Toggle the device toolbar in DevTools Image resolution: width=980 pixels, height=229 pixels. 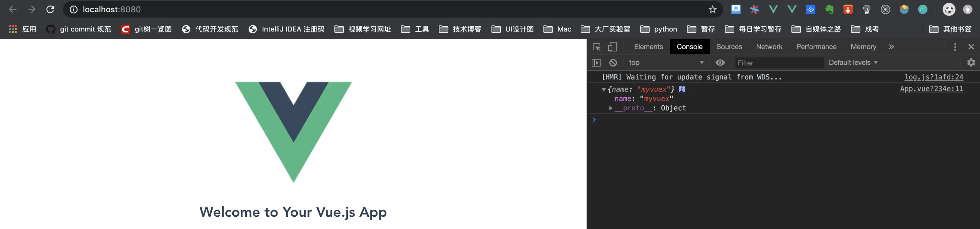(x=612, y=47)
